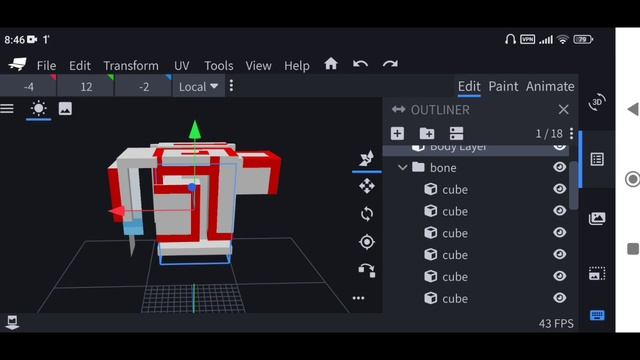This screenshot has height=360, width=640.
Task: Select the Resize tool
Action: click(367, 158)
